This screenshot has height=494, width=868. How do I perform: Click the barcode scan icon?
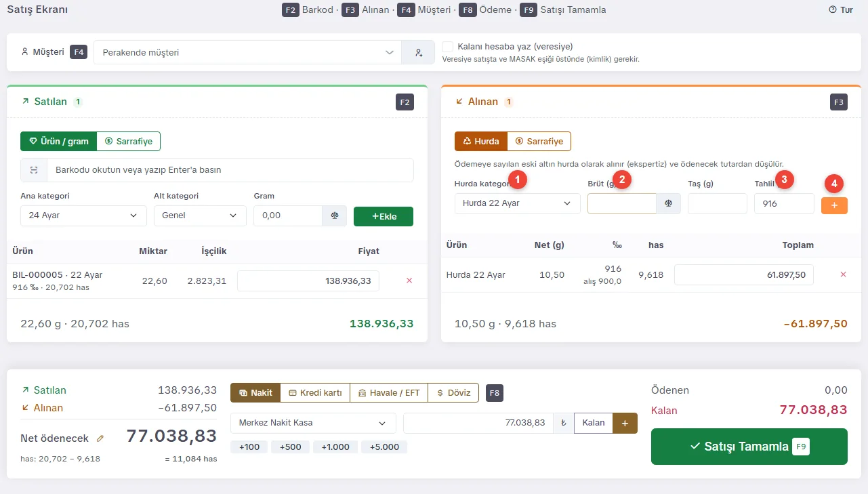(34, 170)
